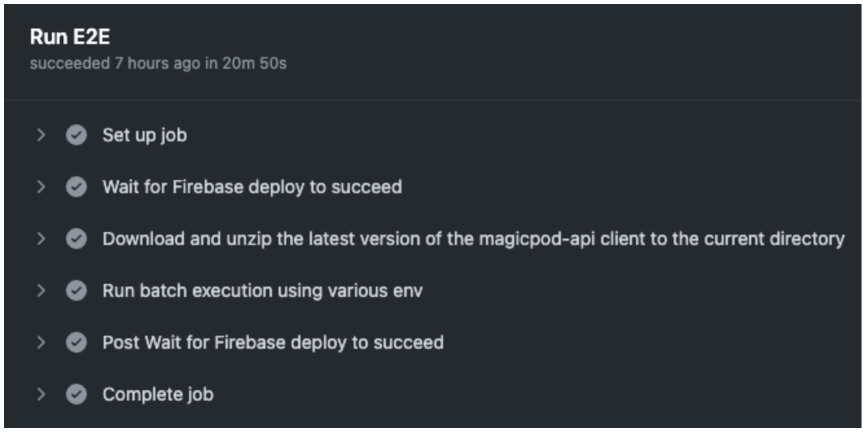Click the Run E2E job title

(x=70, y=38)
